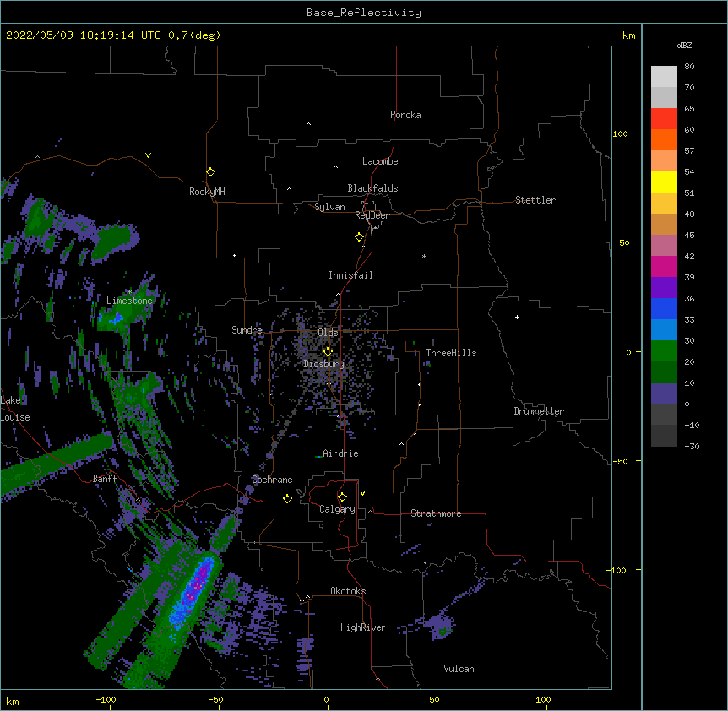728x711 pixels.
Task: Click the Innisfail city label
Action: click(350, 275)
